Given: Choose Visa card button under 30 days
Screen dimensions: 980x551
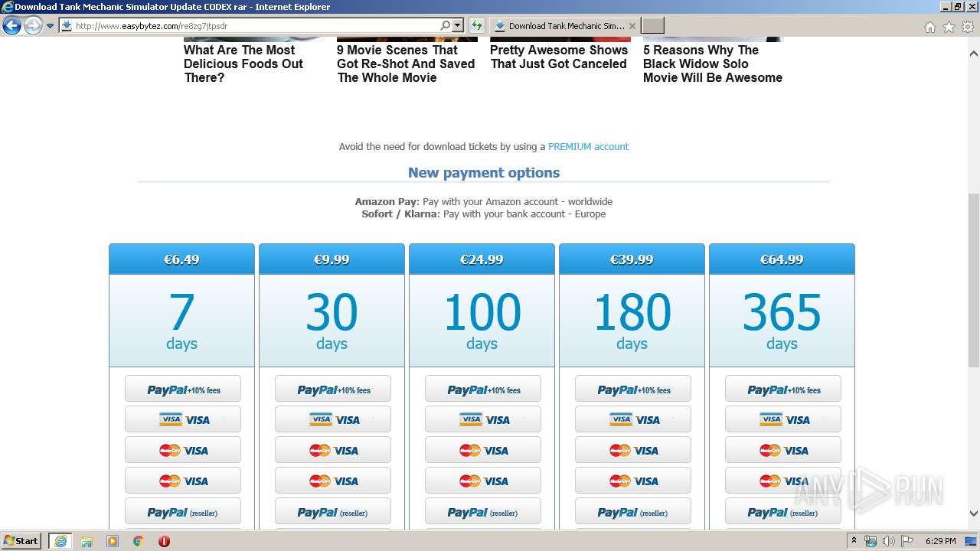Looking at the screenshot, I should click(x=333, y=419).
